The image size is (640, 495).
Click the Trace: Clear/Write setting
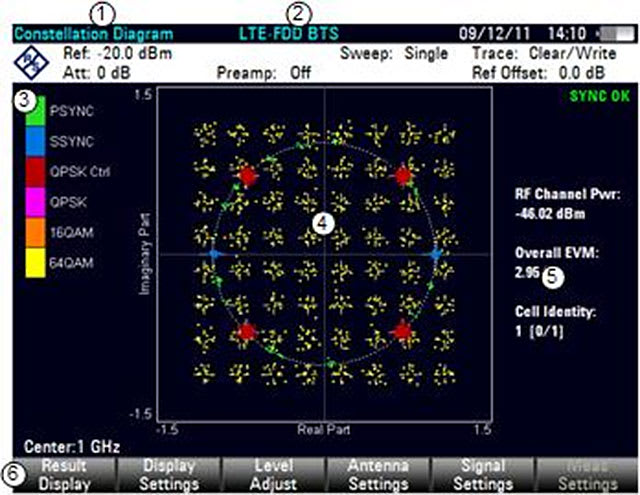pyautogui.click(x=544, y=53)
